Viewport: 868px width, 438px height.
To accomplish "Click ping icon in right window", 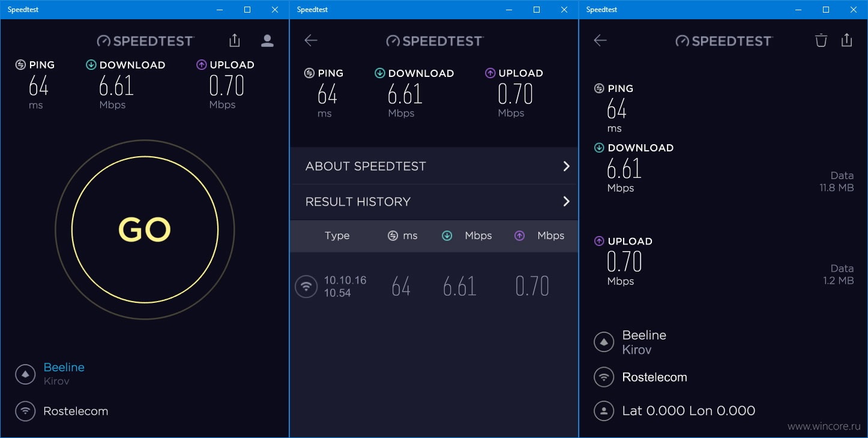I will point(599,88).
